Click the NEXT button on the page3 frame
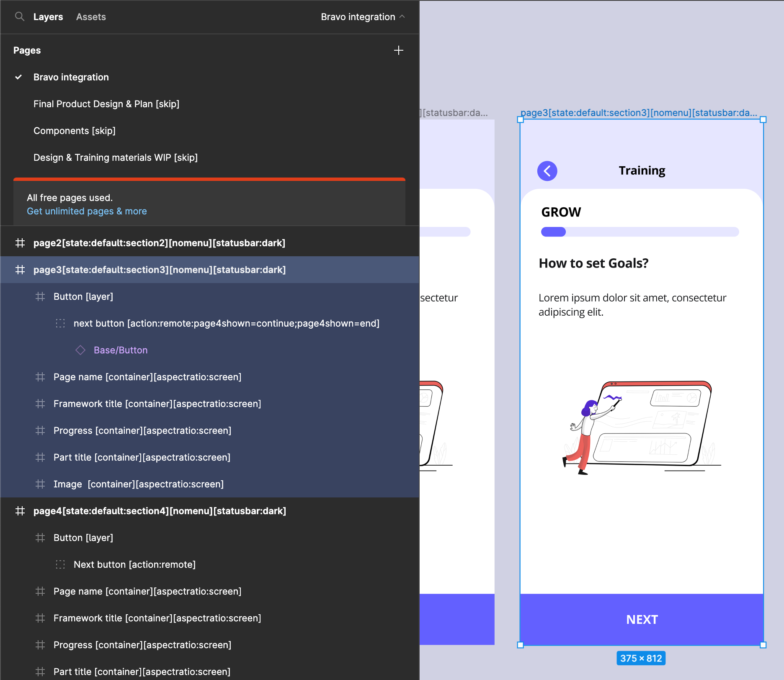 [642, 619]
